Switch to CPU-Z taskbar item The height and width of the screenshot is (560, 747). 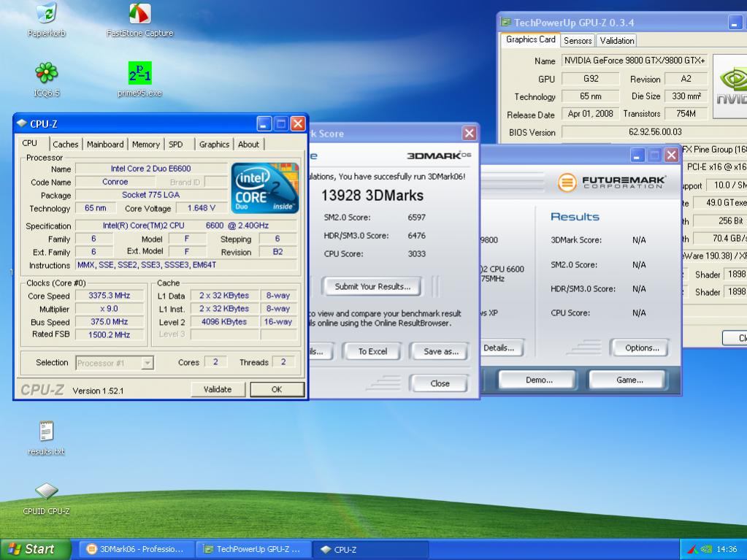click(x=369, y=549)
